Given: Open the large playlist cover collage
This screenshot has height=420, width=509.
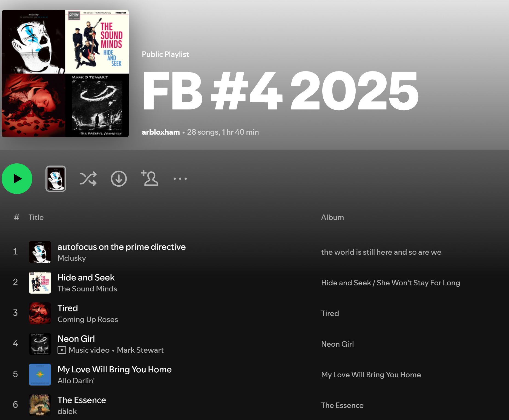Looking at the screenshot, I should tap(65, 74).
